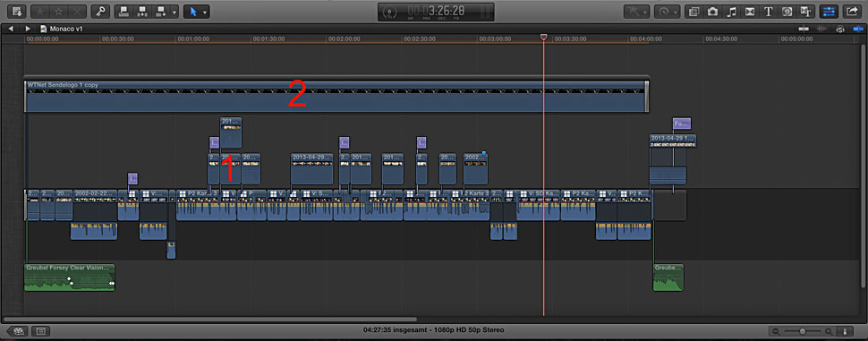Select the WTNet Sendelogo 1 copy clip
The height and width of the screenshot is (341, 868).
(336, 97)
